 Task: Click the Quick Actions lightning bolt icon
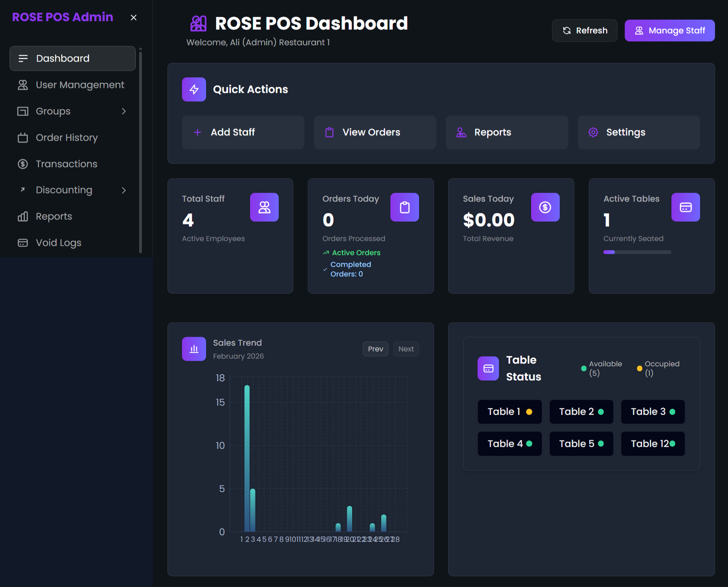[194, 90]
